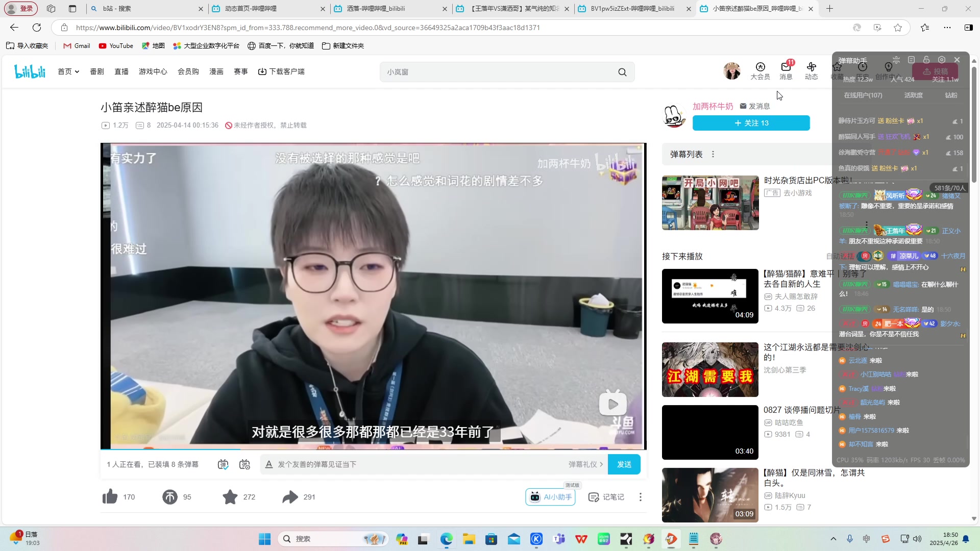980x551 pixels.
Task: Open AI小助手 button
Action: pos(550,497)
